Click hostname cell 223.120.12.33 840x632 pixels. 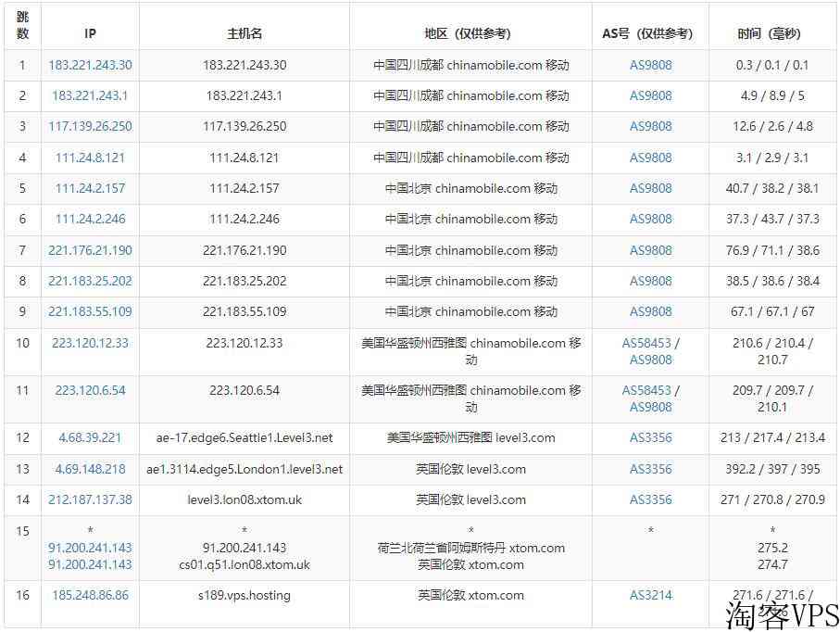coord(244,343)
